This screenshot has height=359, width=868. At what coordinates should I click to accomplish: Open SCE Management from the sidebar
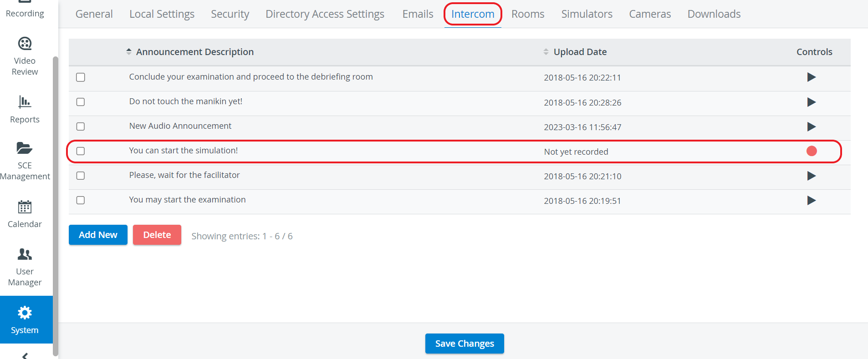25,161
